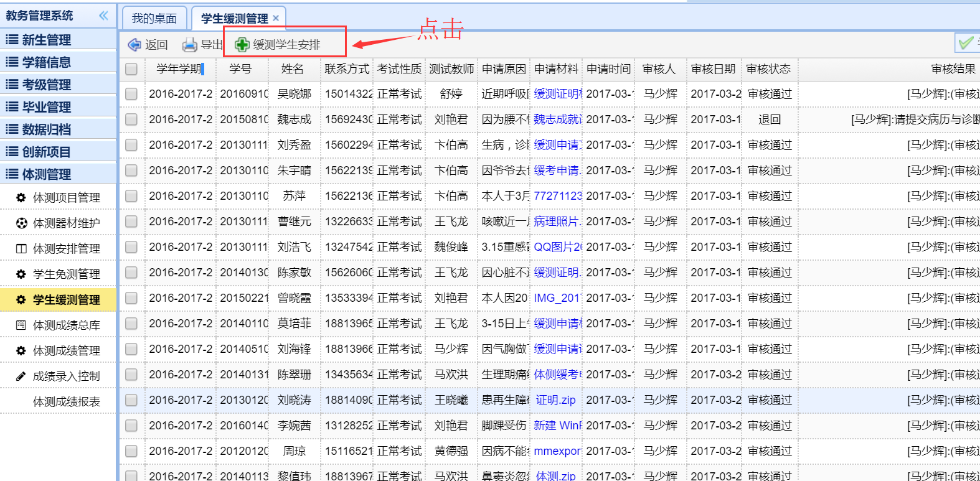Click the green checkmark icon in toolbar

click(x=966, y=43)
